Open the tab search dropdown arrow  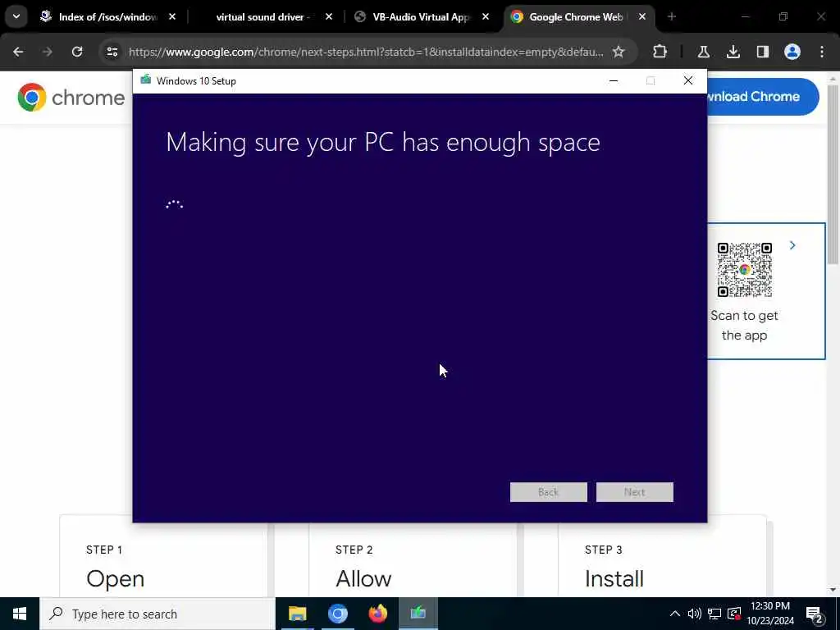pos(16,16)
